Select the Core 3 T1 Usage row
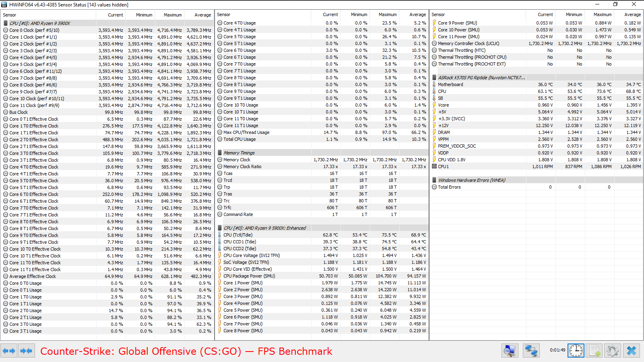 [107, 331]
